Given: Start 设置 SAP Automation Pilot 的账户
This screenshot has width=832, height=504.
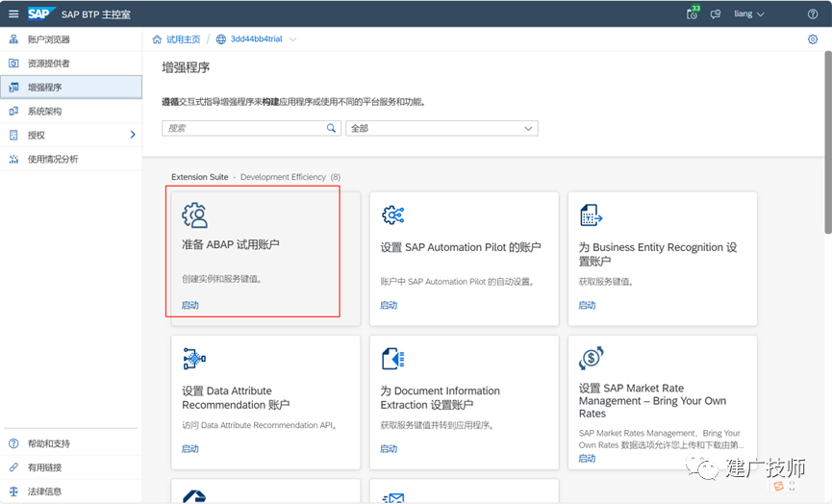Looking at the screenshot, I should [389, 305].
